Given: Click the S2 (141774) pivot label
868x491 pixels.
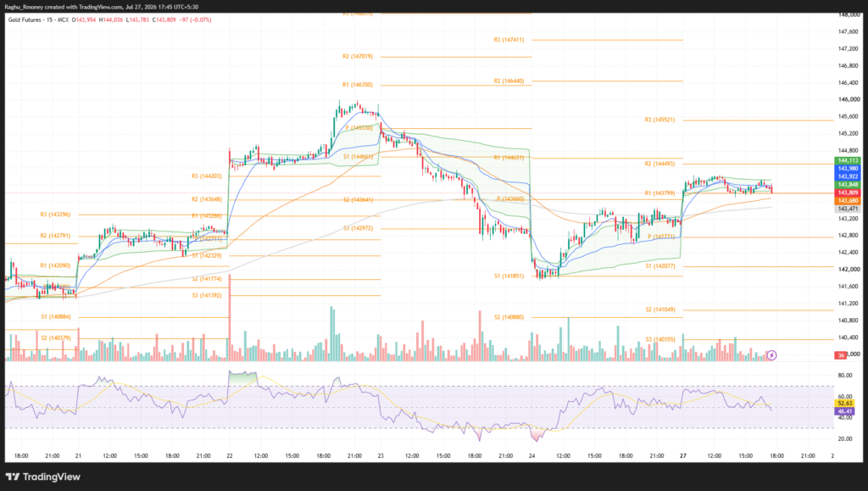Looking at the screenshot, I should coord(207,279).
